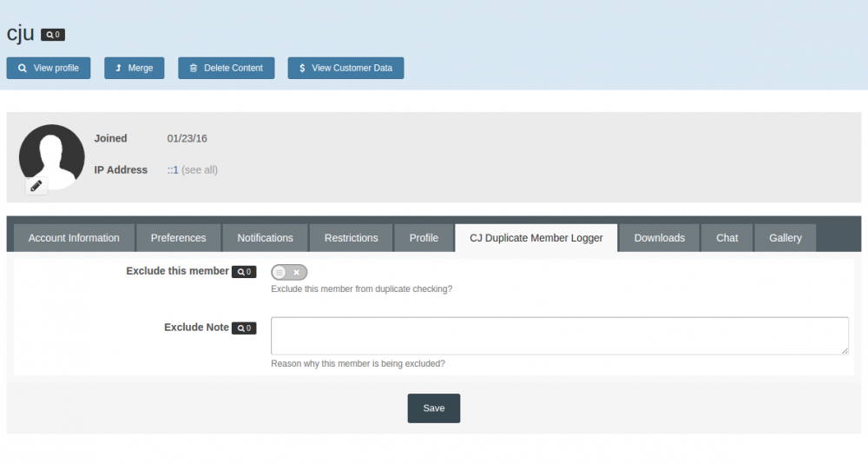Screen dimensions: 868x464
Task: Open the View profile button
Action: click(x=49, y=68)
